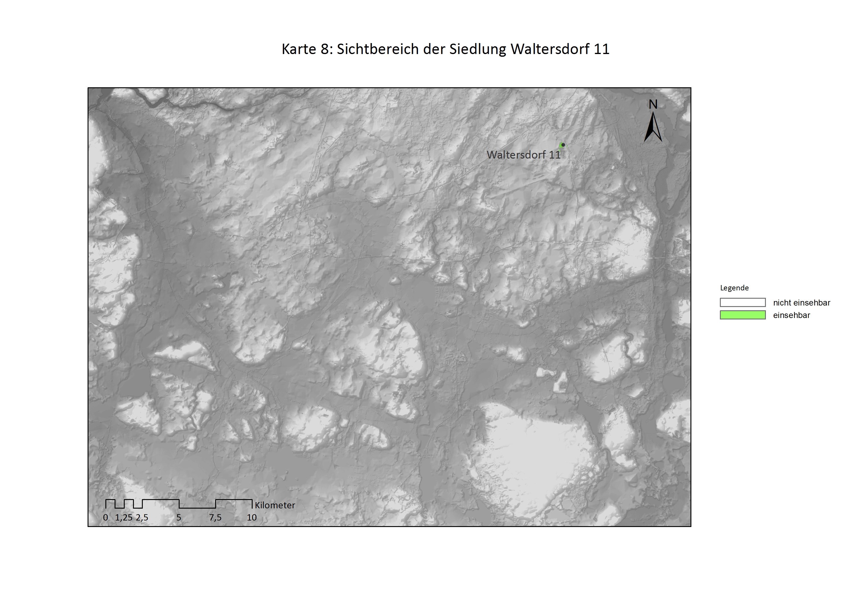Click the '7,5' scale bar value

pyautogui.click(x=216, y=518)
